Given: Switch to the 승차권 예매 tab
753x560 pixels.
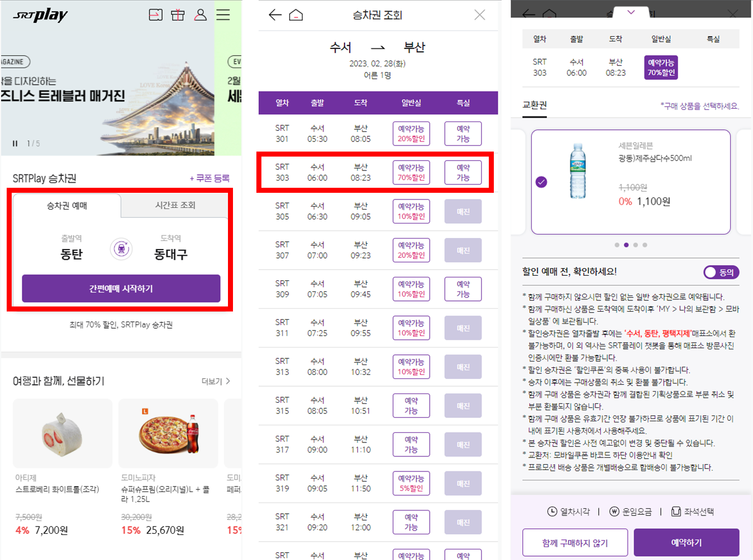Looking at the screenshot, I should click(x=67, y=206).
